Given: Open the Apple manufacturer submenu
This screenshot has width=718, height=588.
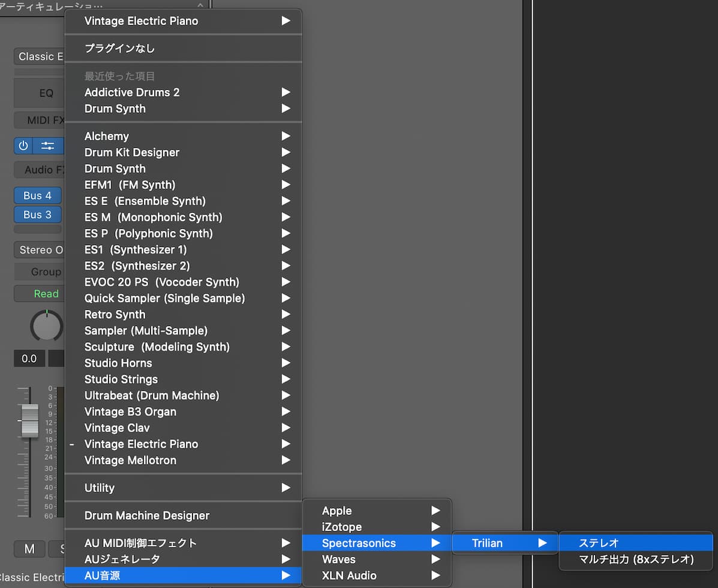Looking at the screenshot, I should (377, 511).
